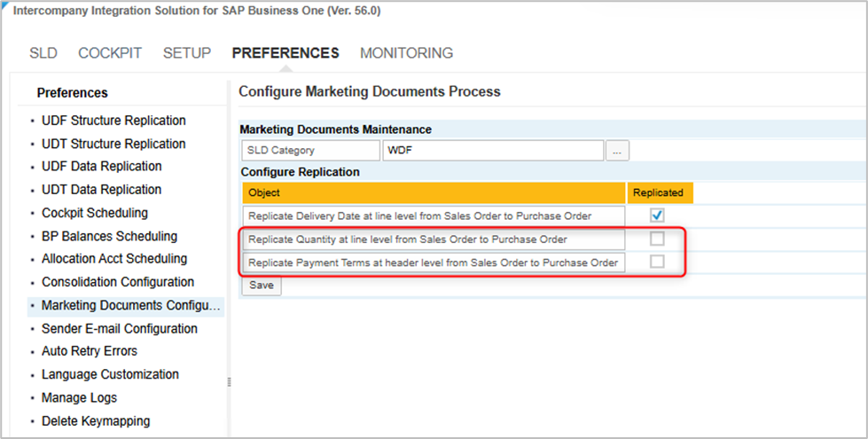This screenshot has height=439, width=868.
Task: Open SLD Category browse ellipsis button
Action: (618, 151)
